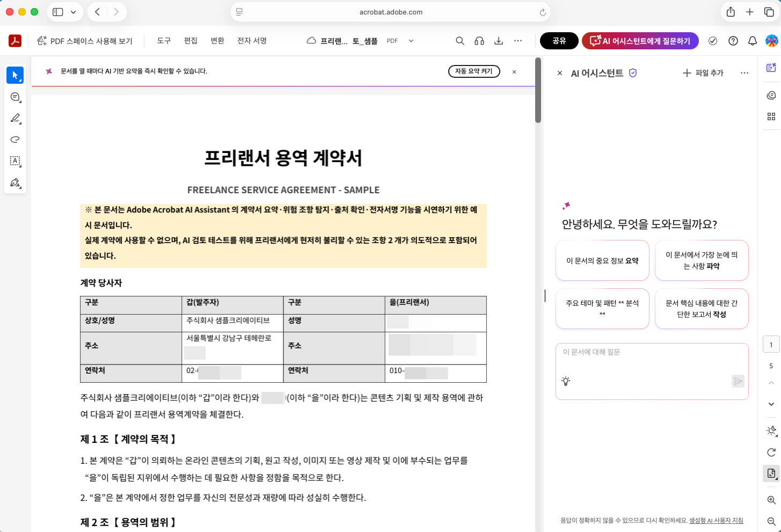Open the 생성형 AI 사용자 지침 link
Screen dimensions: 781x532
point(716,520)
